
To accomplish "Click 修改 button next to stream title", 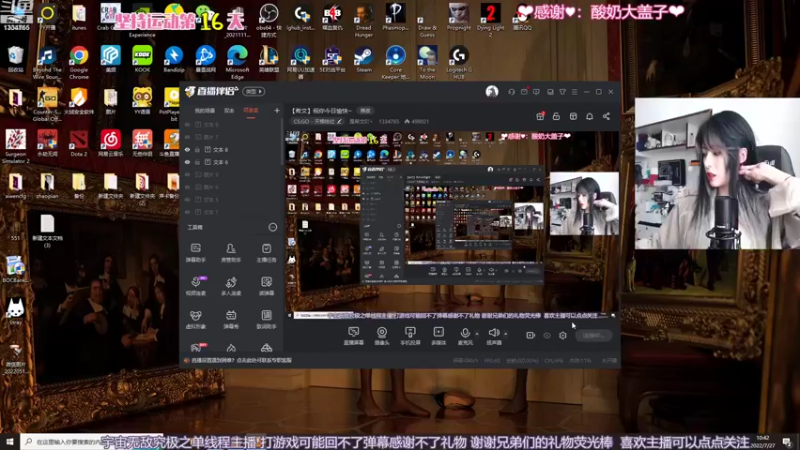I will (365, 111).
